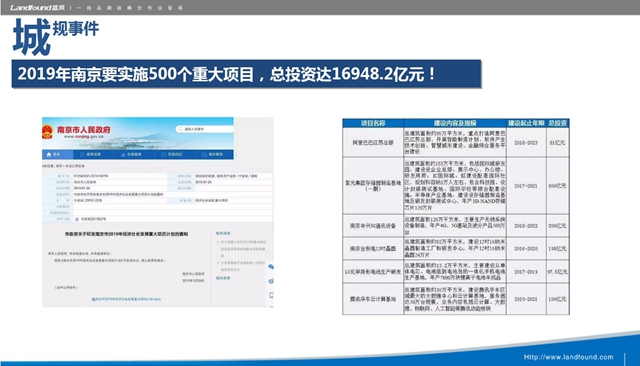Select the 腾讯华东云计算基地 project row

pos(456,299)
